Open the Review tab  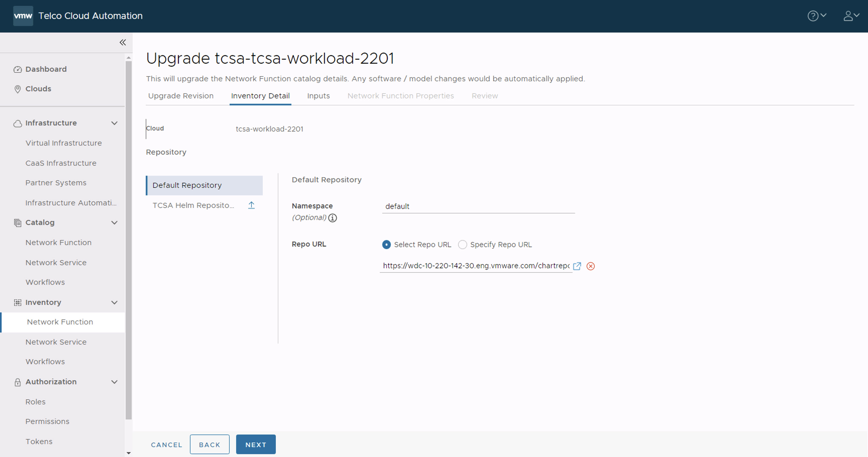click(x=484, y=96)
